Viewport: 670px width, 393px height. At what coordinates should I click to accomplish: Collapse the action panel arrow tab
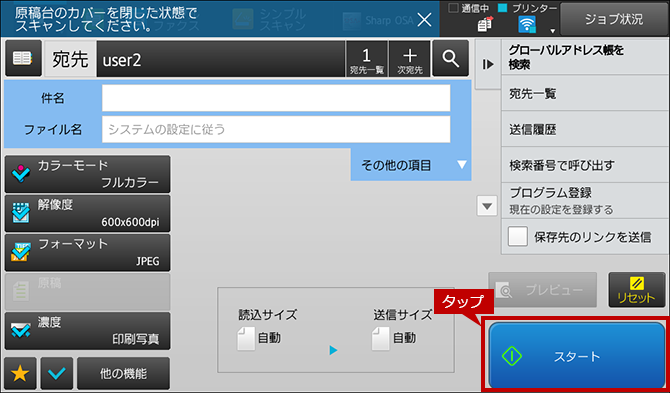point(488,65)
